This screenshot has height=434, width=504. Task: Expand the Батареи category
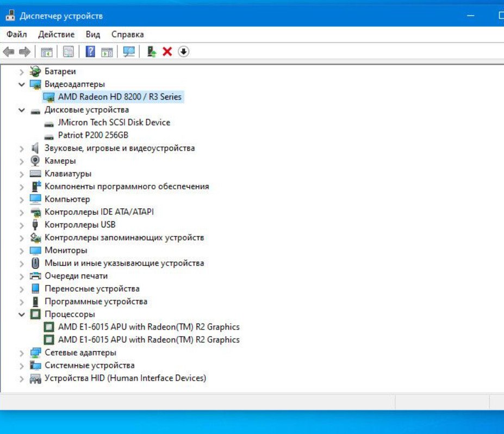point(22,72)
